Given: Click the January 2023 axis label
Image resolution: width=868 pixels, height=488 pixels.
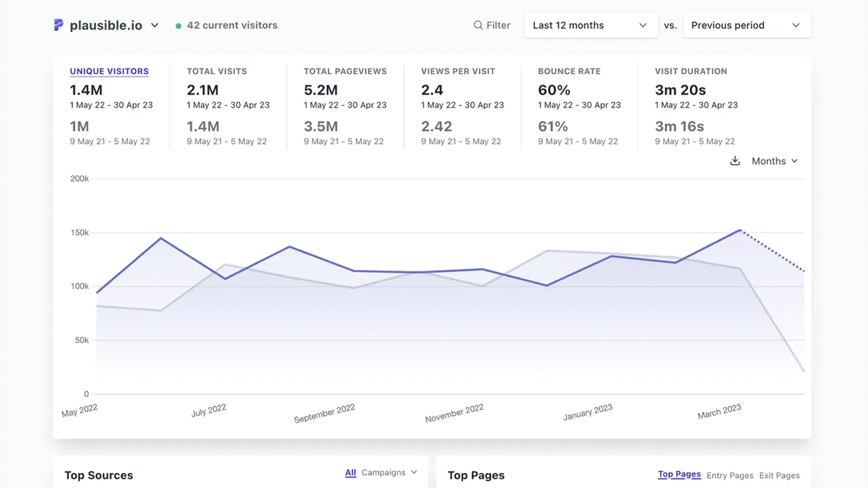Looking at the screenshot, I should coord(588,412).
